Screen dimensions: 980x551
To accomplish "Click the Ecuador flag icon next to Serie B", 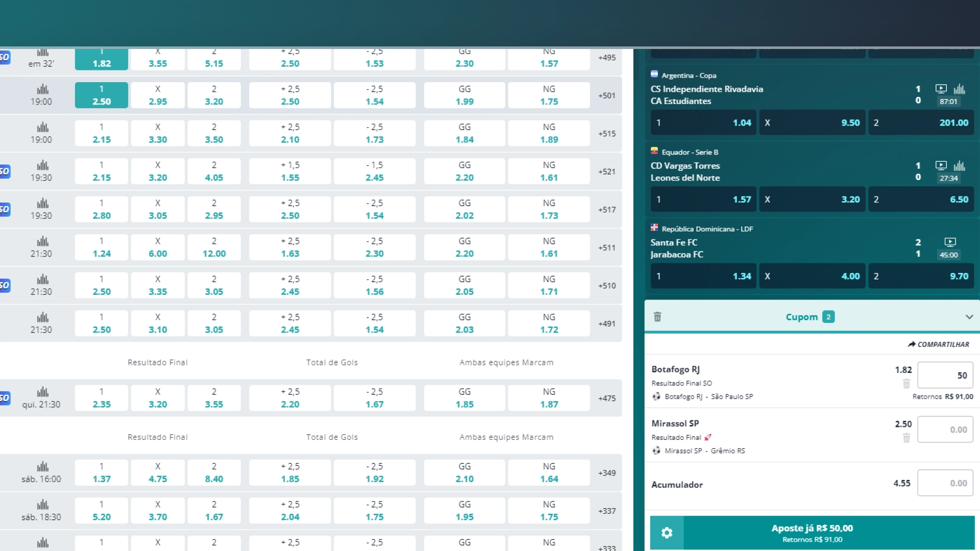I will 654,151.
